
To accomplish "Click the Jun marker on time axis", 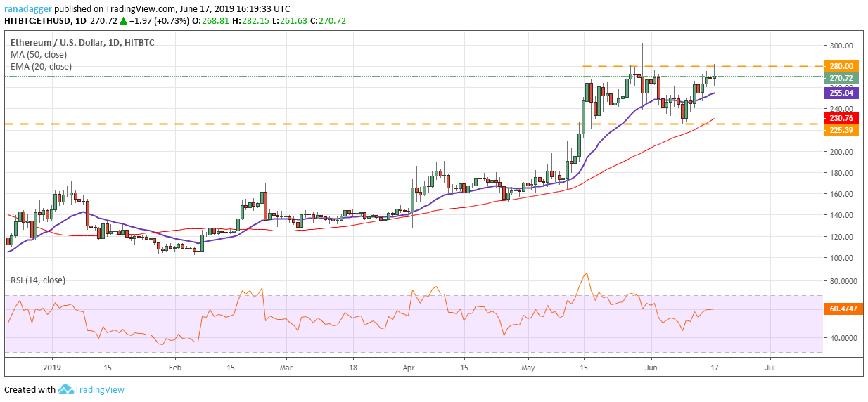I will click(651, 367).
